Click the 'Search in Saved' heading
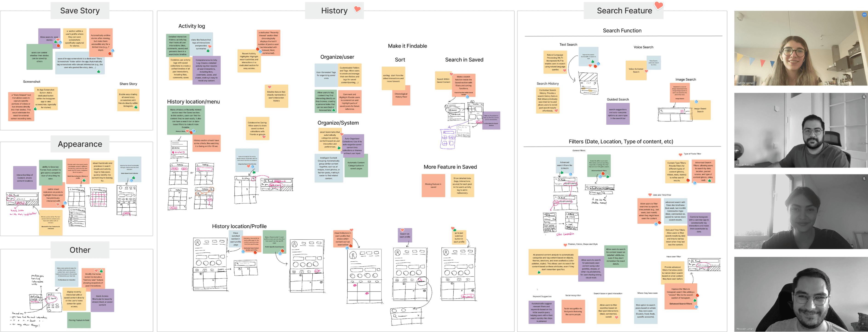The height and width of the screenshot is (332, 868). click(464, 60)
